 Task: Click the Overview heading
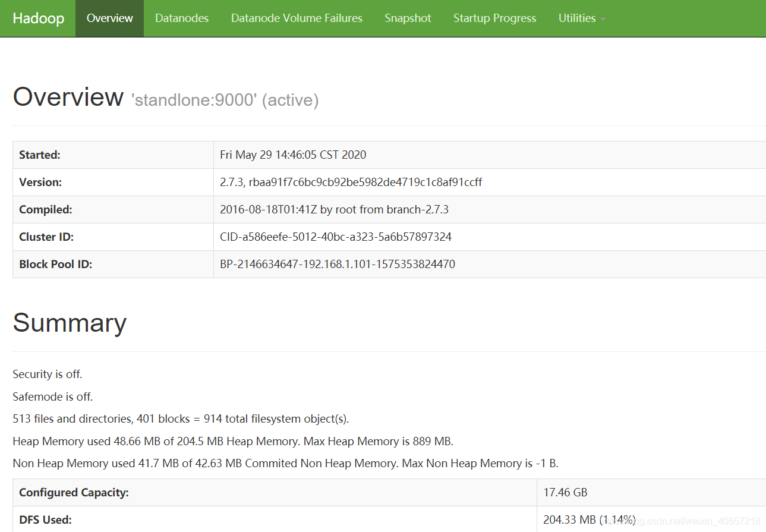pyautogui.click(x=68, y=97)
